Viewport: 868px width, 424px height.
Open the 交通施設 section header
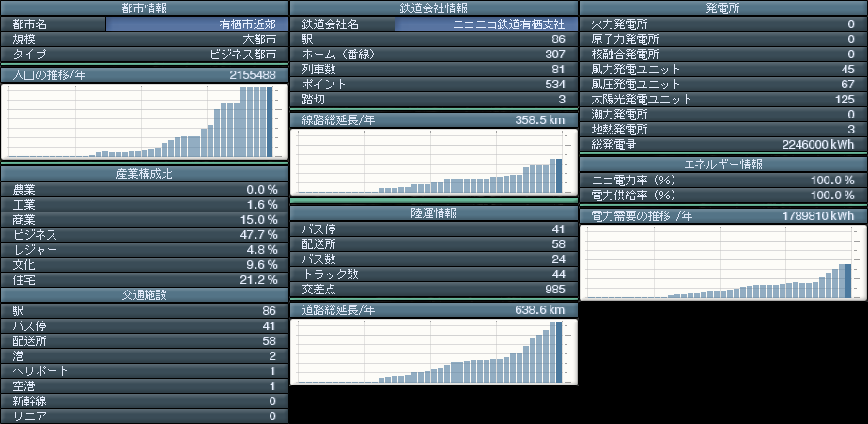[145, 295]
